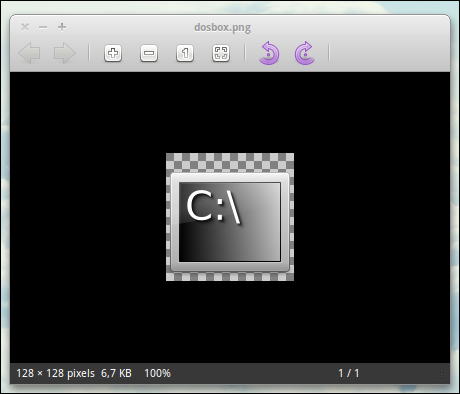Click the 1 / 1 image counter
The image size is (460, 394).
pos(349,373)
